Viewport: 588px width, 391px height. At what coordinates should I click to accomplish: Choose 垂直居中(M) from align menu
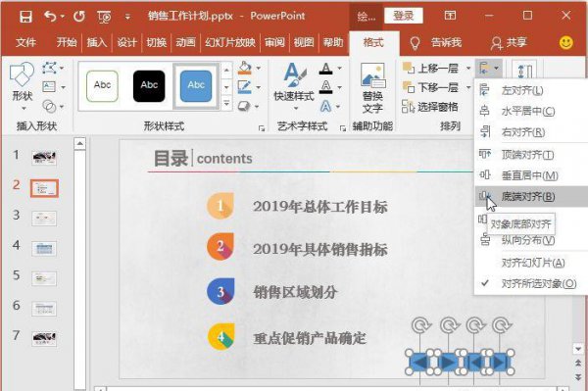click(x=531, y=175)
